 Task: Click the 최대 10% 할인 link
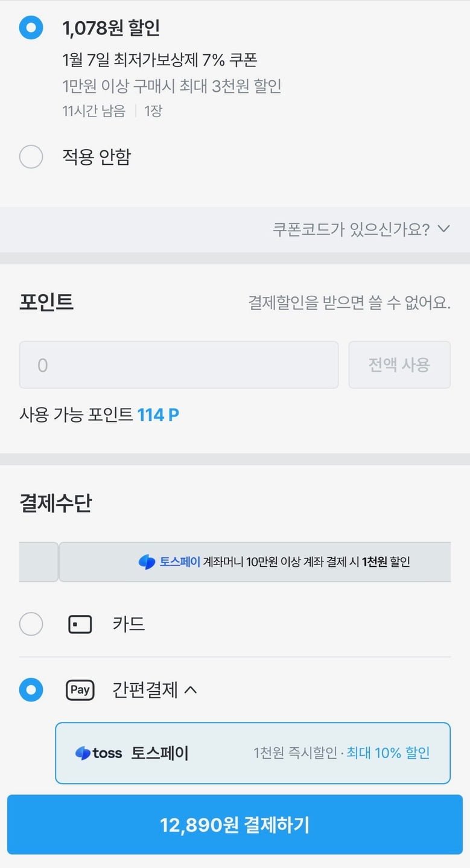tap(388, 753)
